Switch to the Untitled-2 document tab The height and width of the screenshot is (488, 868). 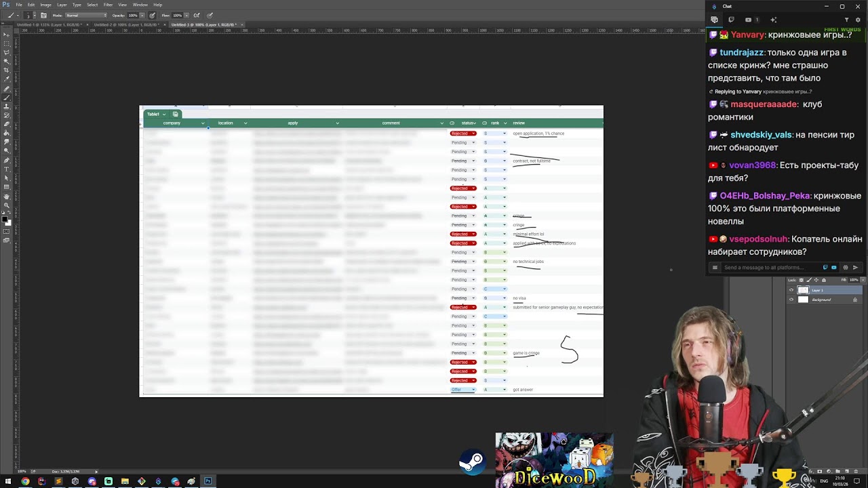pyautogui.click(x=127, y=24)
